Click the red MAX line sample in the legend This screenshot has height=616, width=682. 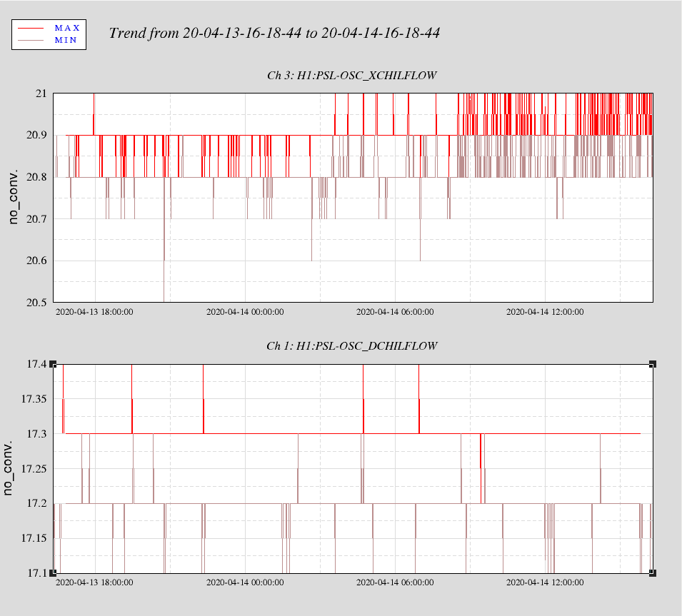click(31, 29)
